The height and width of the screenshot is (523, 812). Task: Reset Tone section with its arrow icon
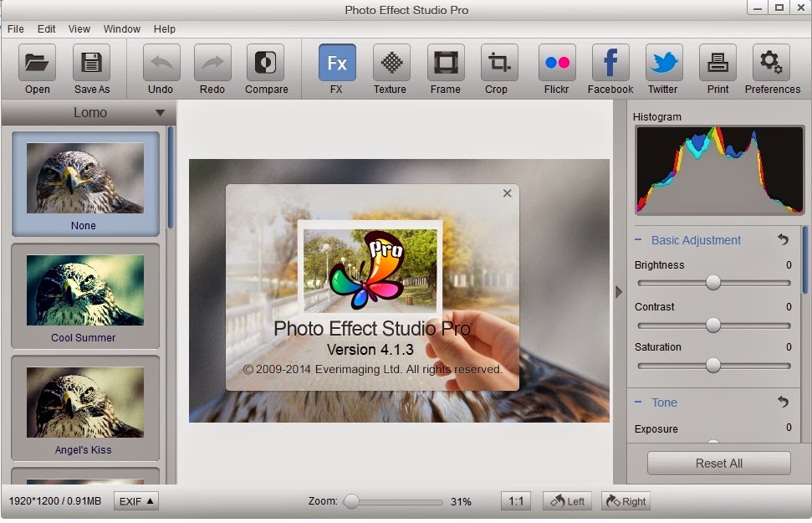[x=783, y=402]
